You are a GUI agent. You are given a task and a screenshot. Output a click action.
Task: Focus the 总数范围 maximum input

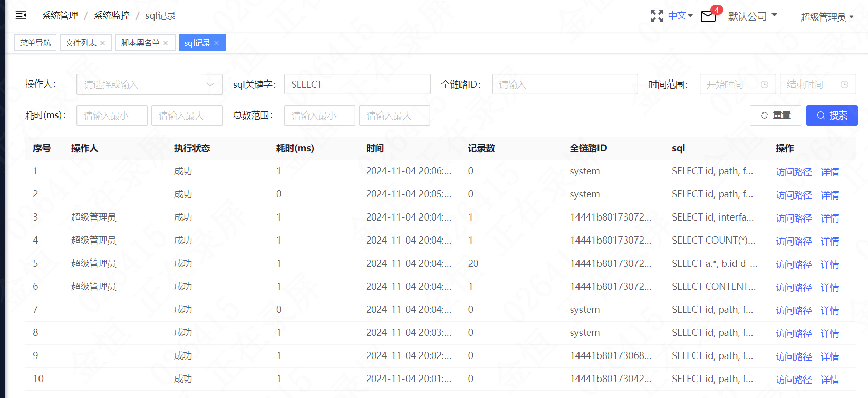tap(394, 115)
